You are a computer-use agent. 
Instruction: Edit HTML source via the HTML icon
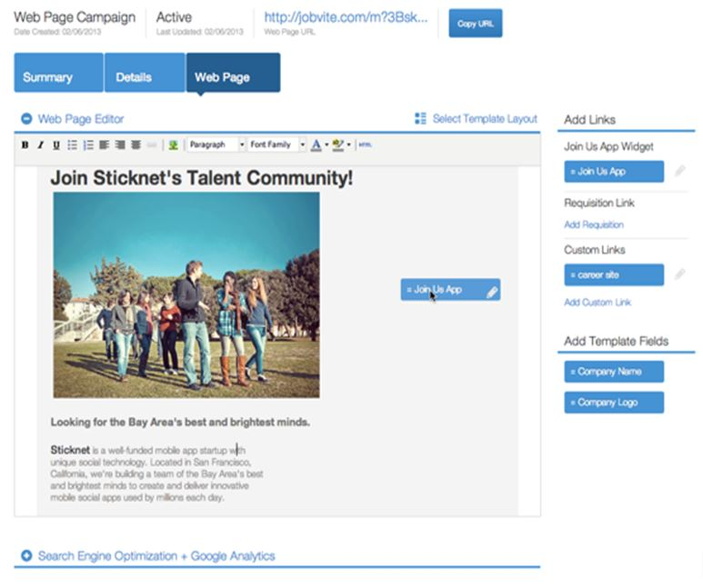(365, 145)
